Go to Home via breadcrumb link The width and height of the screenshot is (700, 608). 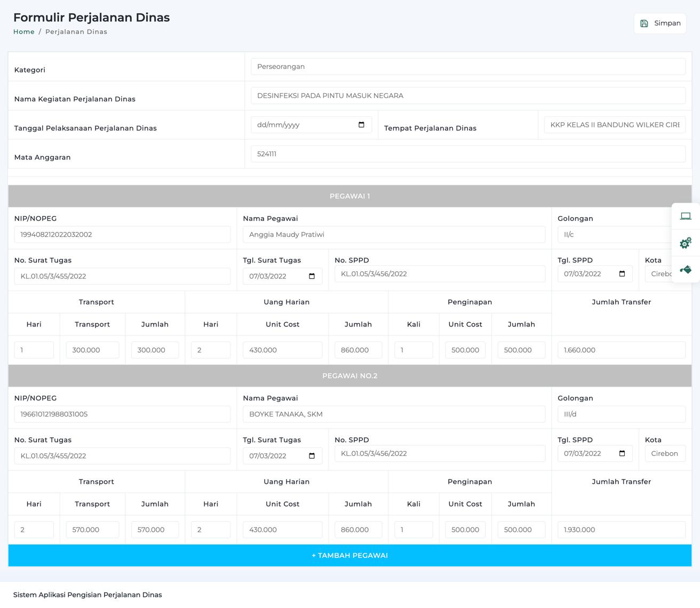[24, 32]
